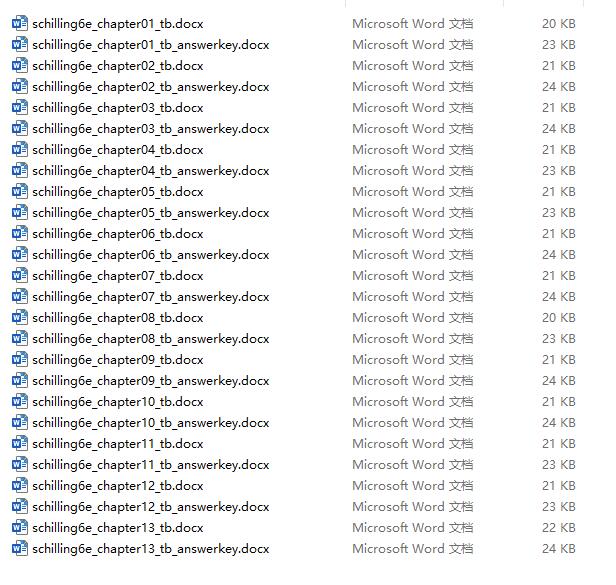The image size is (616, 585).
Task: Click the icon of schilling6e_chapter12_tb_answerkey.docx
Action: coord(20,507)
